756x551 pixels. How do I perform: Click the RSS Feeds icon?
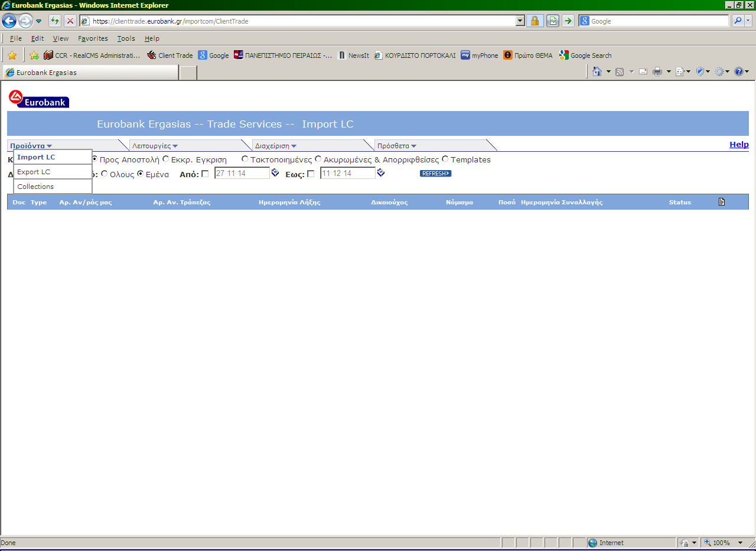point(620,71)
